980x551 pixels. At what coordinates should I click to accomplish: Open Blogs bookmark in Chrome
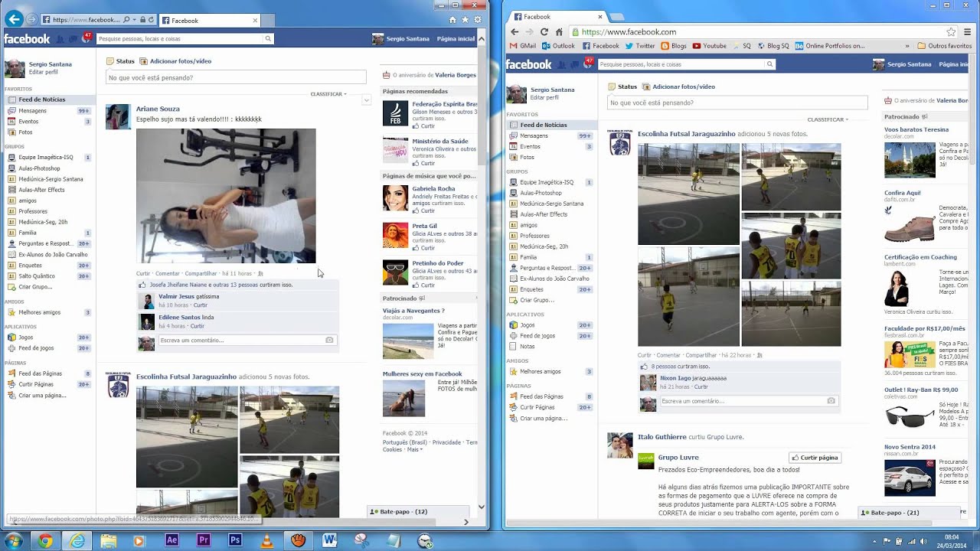click(674, 46)
